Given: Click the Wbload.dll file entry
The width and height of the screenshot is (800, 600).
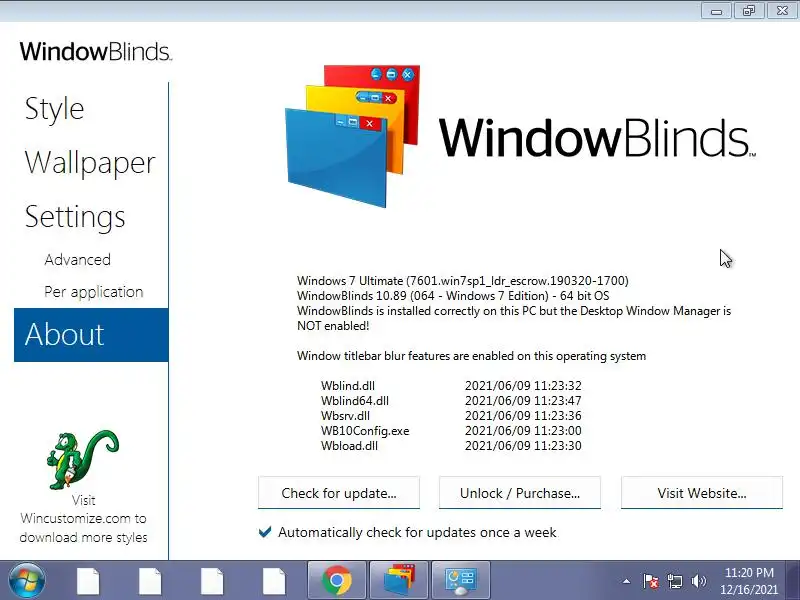Looking at the screenshot, I should tap(349, 445).
